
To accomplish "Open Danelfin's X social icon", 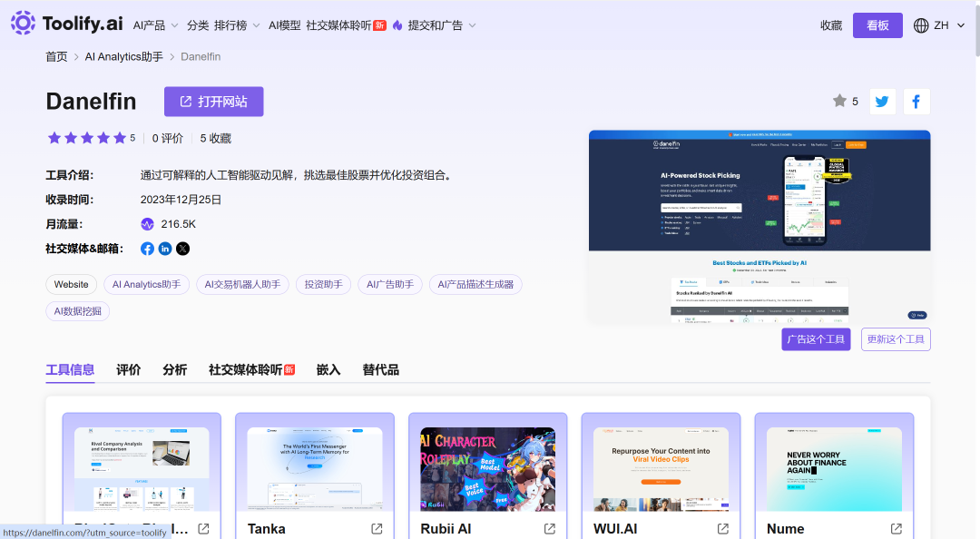I will (x=182, y=249).
